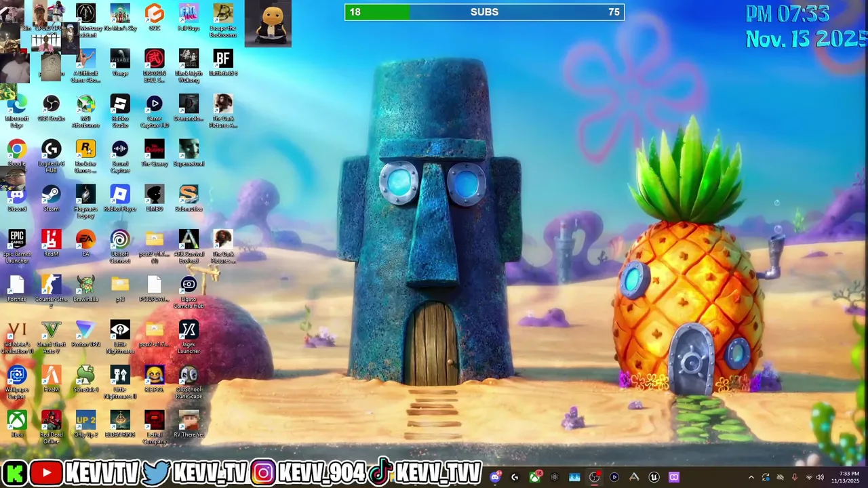
Task: Open Elgato Camera Hub shortcut
Action: point(189,292)
